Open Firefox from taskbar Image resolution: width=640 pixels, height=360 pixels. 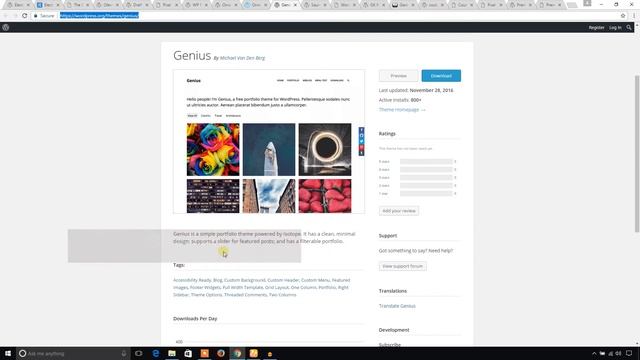point(221,353)
